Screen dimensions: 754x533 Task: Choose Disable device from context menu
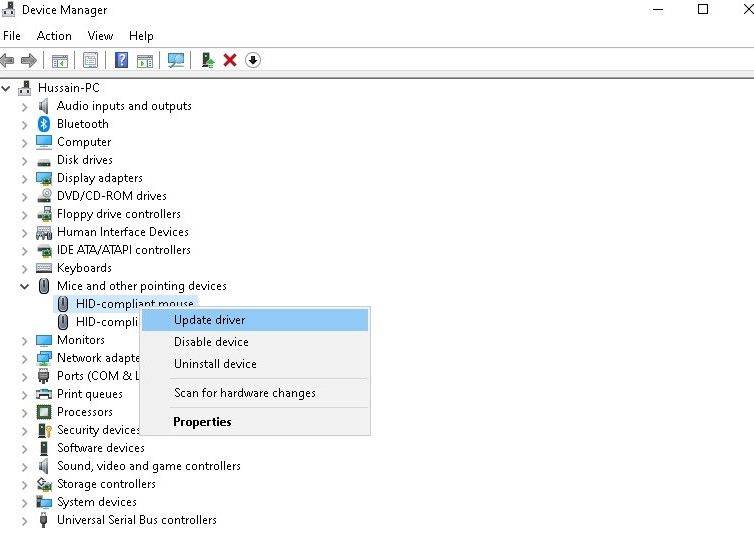[255, 342]
